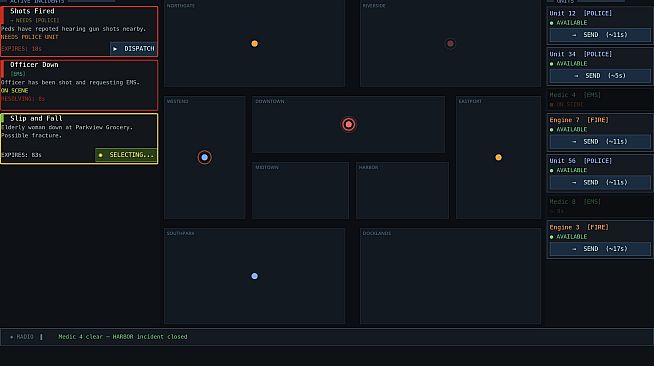This screenshot has width=654, height=366.
Task: Send Unit 12 police unit
Action: pyautogui.click(x=600, y=35)
